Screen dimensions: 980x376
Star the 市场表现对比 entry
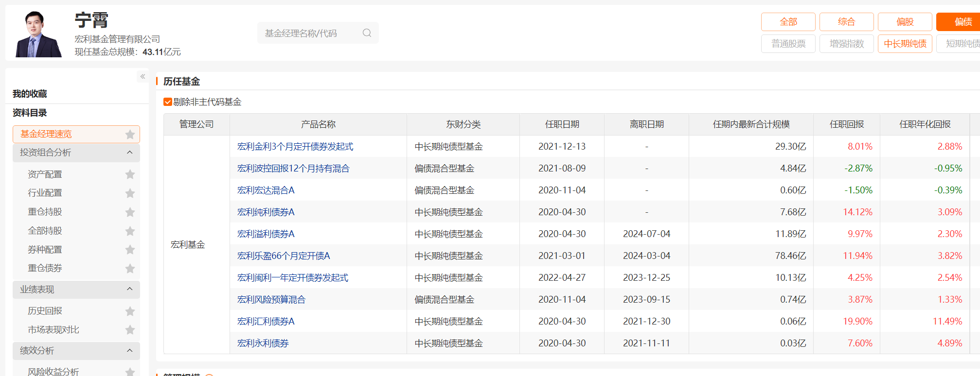(130, 330)
